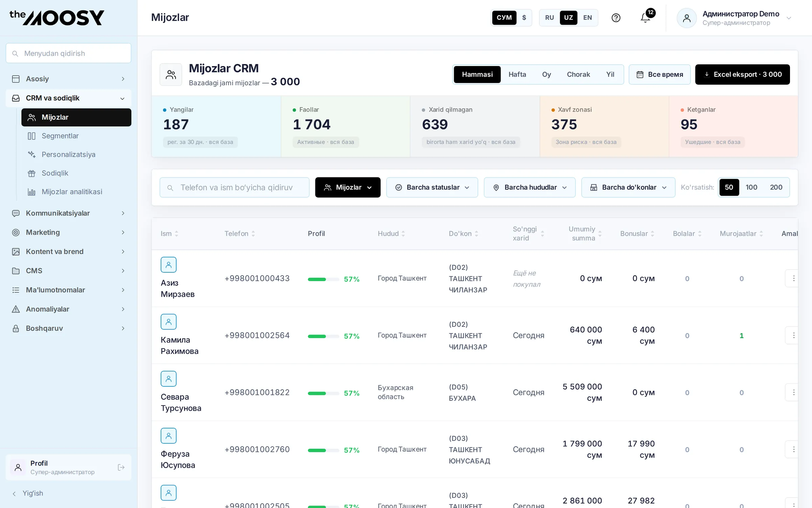Collapse the CRM va sodiqlik section
The width and height of the screenshot is (812, 508).
[x=68, y=98]
